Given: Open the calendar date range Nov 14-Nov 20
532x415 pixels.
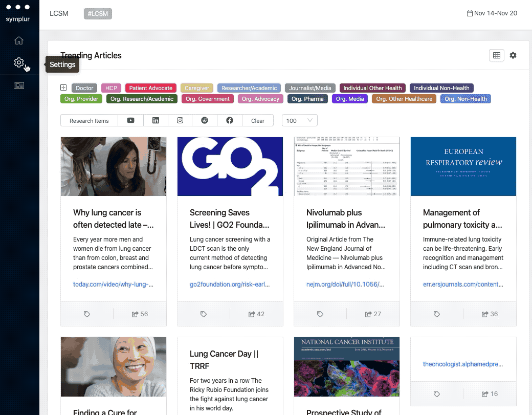Looking at the screenshot, I should (492, 13).
